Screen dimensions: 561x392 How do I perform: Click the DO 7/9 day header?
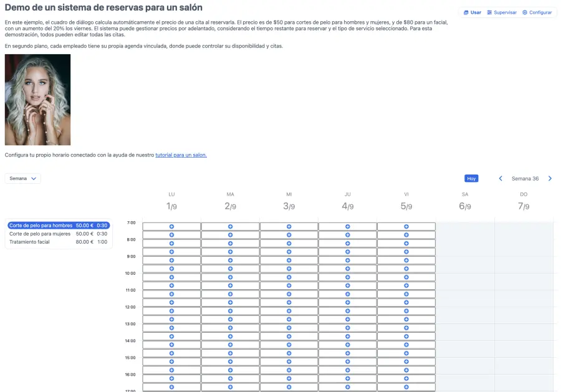[524, 199]
